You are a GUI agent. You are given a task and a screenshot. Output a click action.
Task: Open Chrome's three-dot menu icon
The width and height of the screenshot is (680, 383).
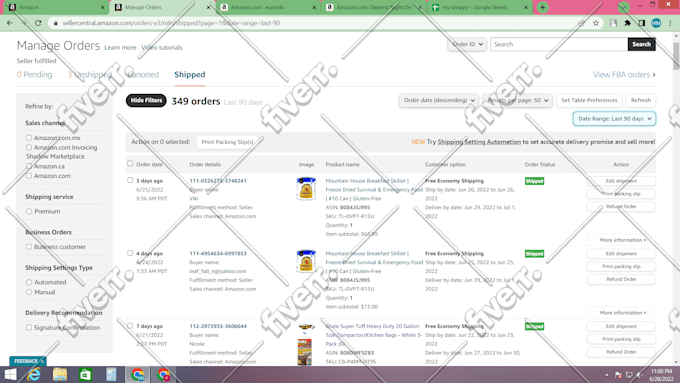pos(670,23)
